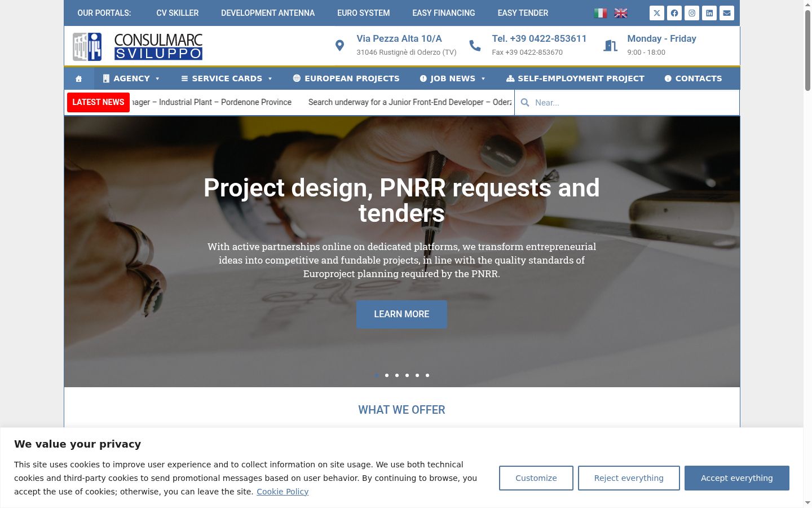
Task: Open the European Projects menu item
Action: [346, 78]
